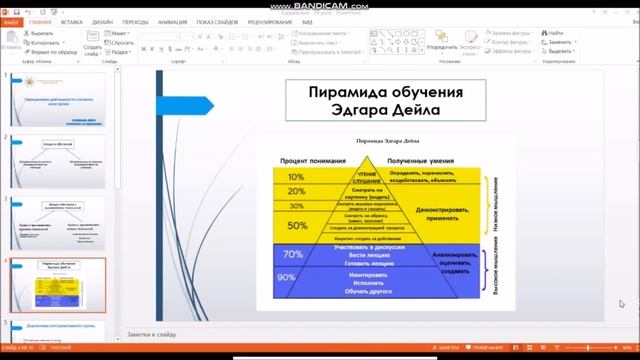640x360 pixels.
Task: Click Cut (Вырезать) with scissors icon
Action: [x=38, y=33]
